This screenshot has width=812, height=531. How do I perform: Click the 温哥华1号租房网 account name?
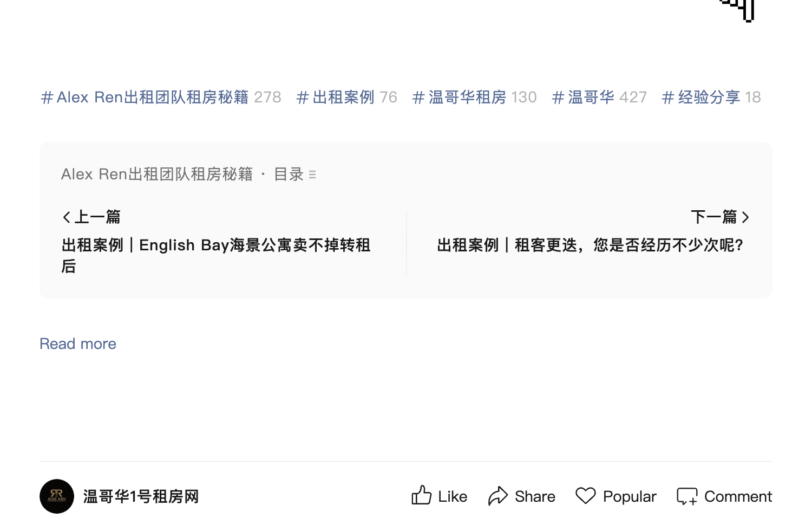[x=141, y=496]
